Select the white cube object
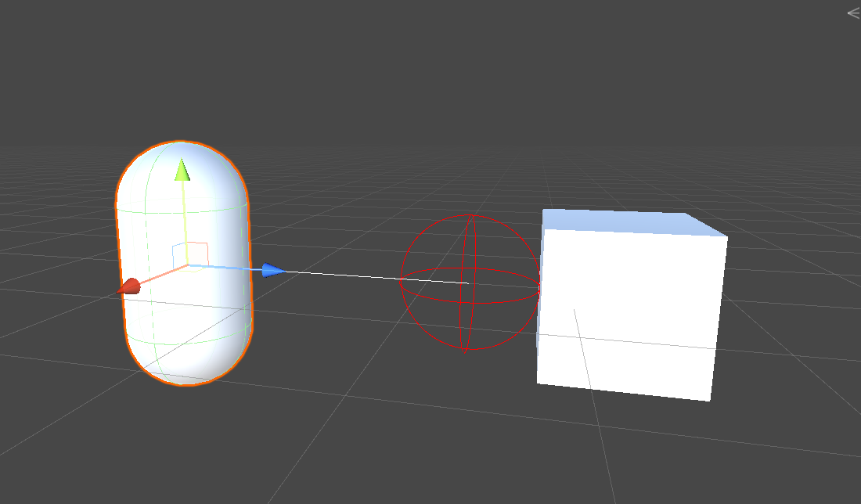Screen dimensions: 861x504 click(632, 304)
